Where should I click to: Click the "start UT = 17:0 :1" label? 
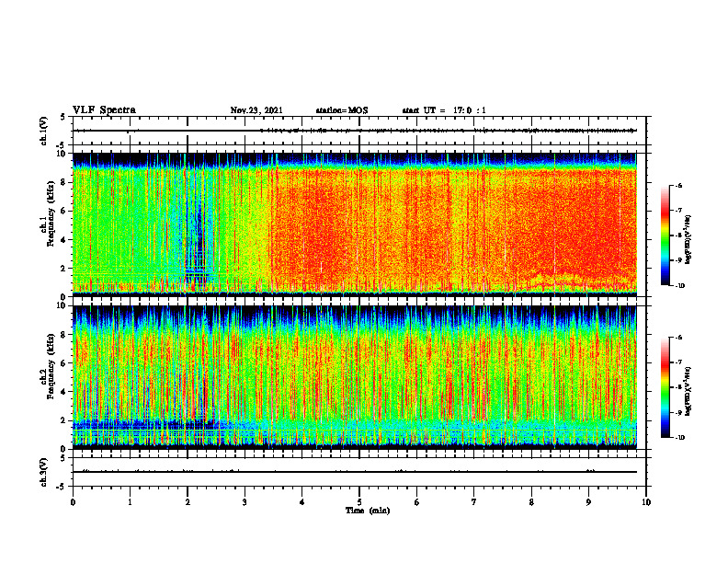(444, 110)
